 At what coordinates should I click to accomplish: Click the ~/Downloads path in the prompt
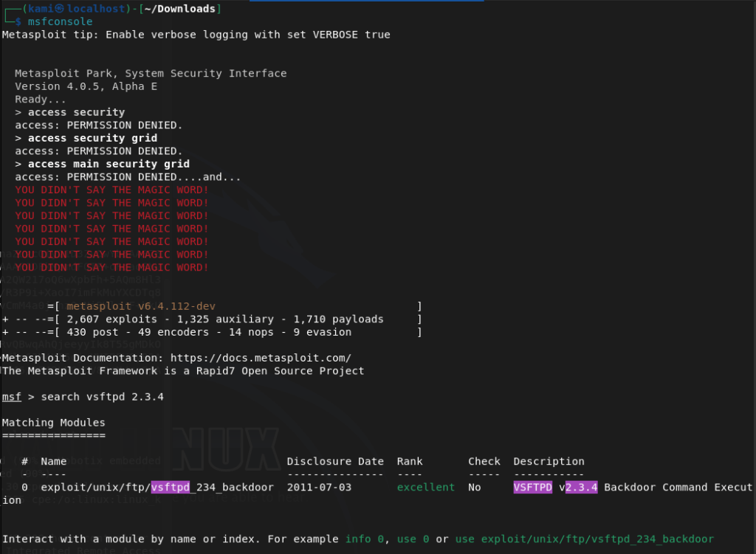[x=188, y=9]
